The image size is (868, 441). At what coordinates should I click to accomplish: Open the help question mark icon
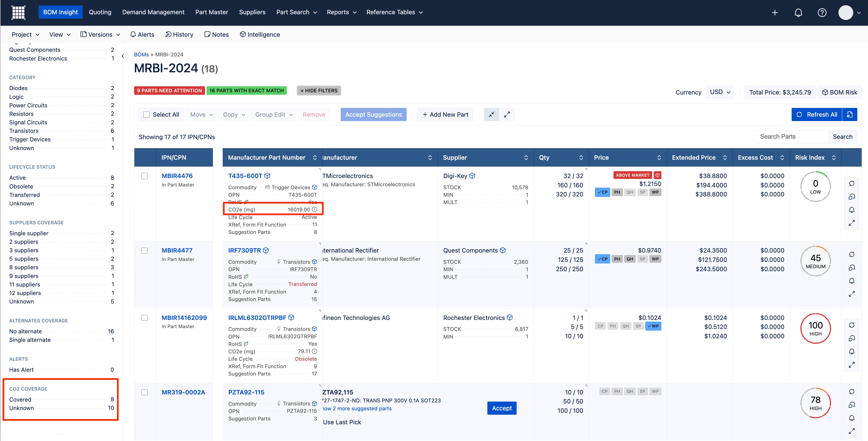click(x=822, y=13)
